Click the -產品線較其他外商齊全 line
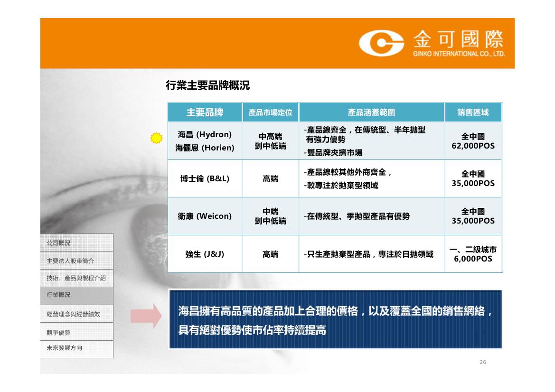The height and width of the screenshot is (392, 555). coord(348,172)
